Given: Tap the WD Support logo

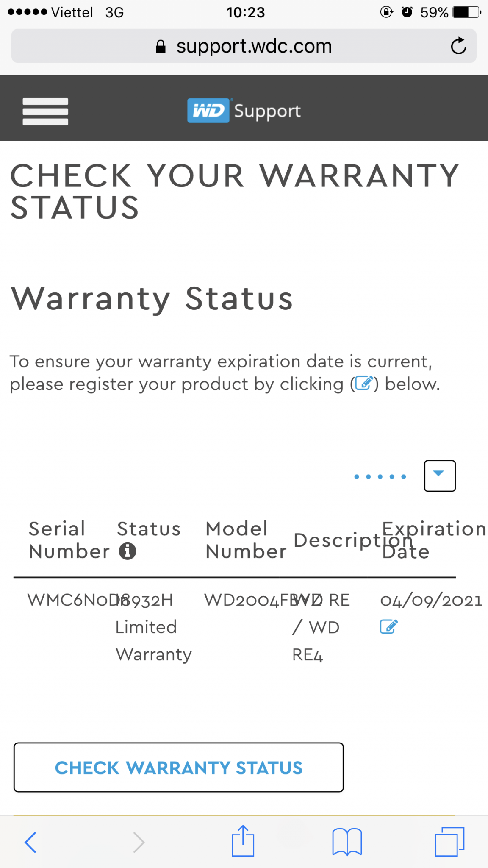Looking at the screenshot, I should (x=244, y=111).
